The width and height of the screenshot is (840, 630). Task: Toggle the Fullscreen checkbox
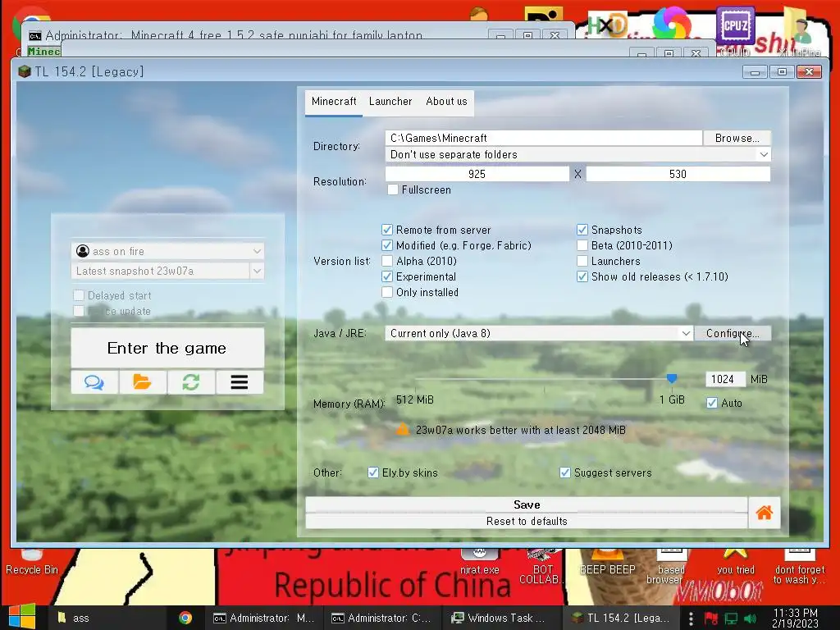[x=393, y=189]
